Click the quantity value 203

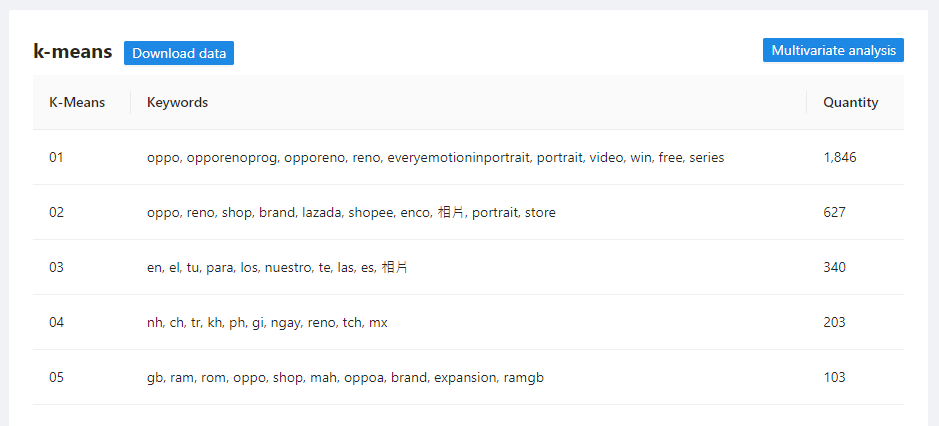click(835, 322)
